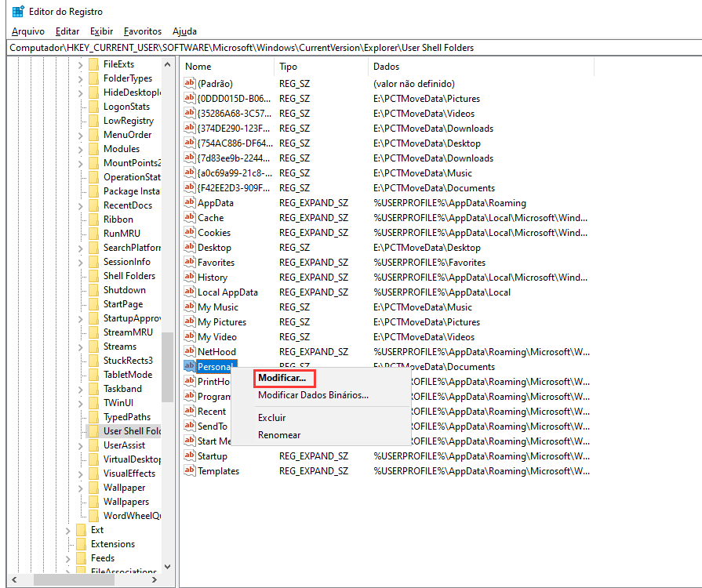Choose Modificar... from the context menu
Screen dimensions: 702x588
(x=282, y=378)
